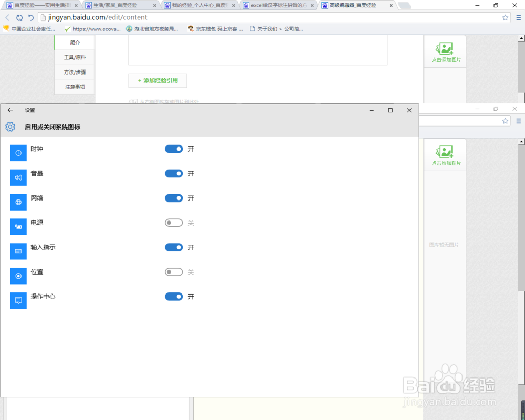Reload the page with the refresh icon
The width and height of the screenshot is (525, 420).
click(19, 17)
